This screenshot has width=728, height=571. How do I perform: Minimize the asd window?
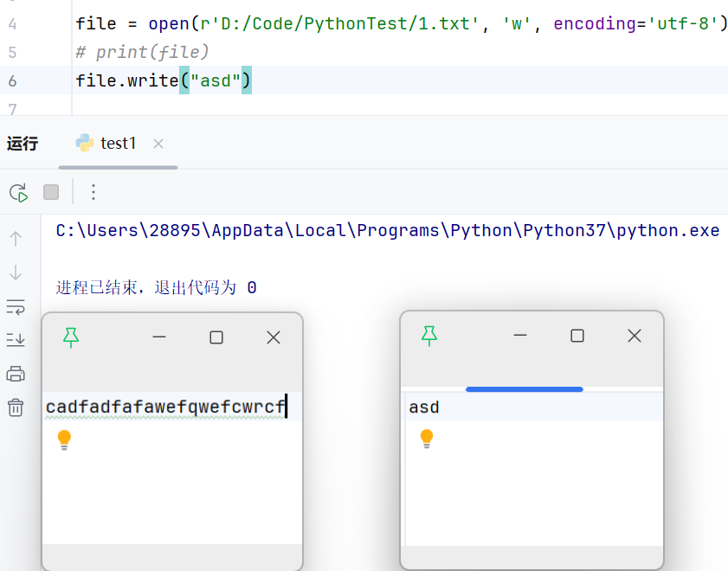(x=520, y=336)
